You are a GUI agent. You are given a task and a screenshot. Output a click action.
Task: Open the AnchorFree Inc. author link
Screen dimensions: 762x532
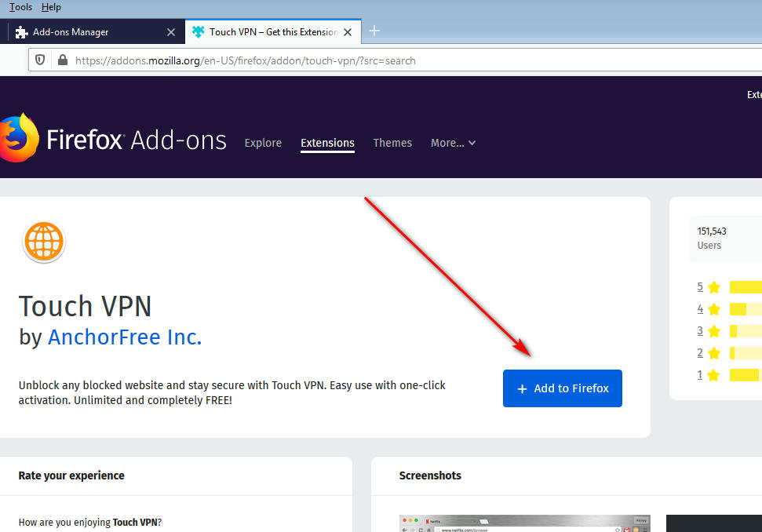click(125, 337)
